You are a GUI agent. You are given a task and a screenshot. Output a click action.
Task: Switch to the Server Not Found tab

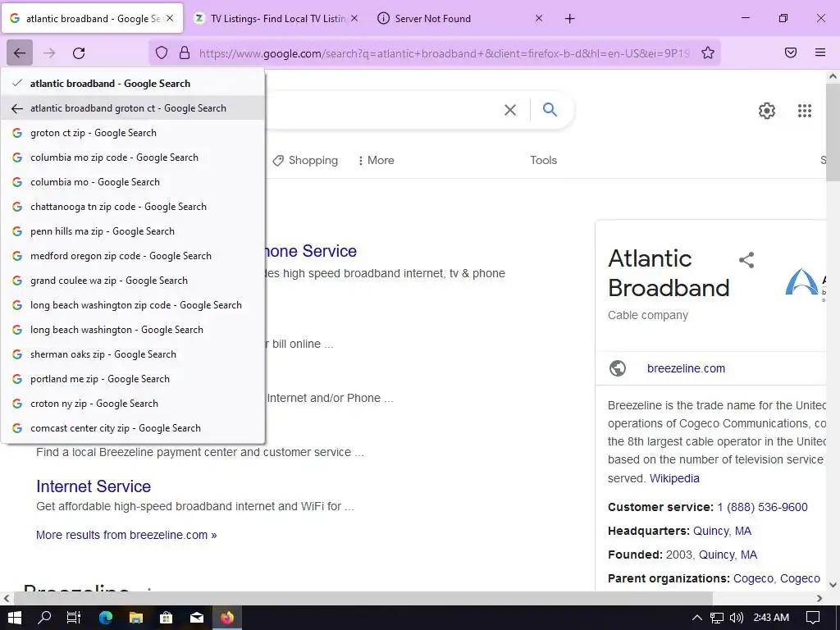point(461,19)
